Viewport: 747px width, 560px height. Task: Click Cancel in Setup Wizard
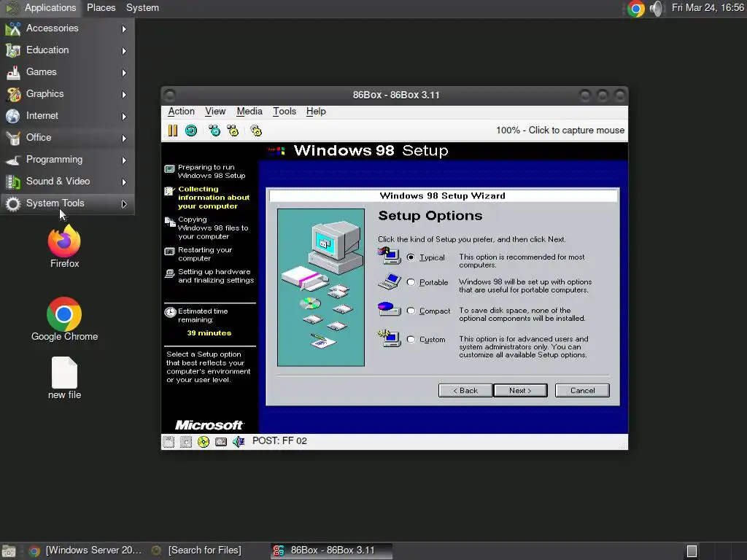point(582,391)
